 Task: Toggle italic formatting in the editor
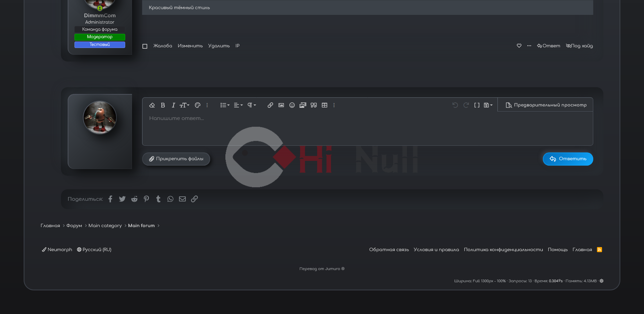173,105
